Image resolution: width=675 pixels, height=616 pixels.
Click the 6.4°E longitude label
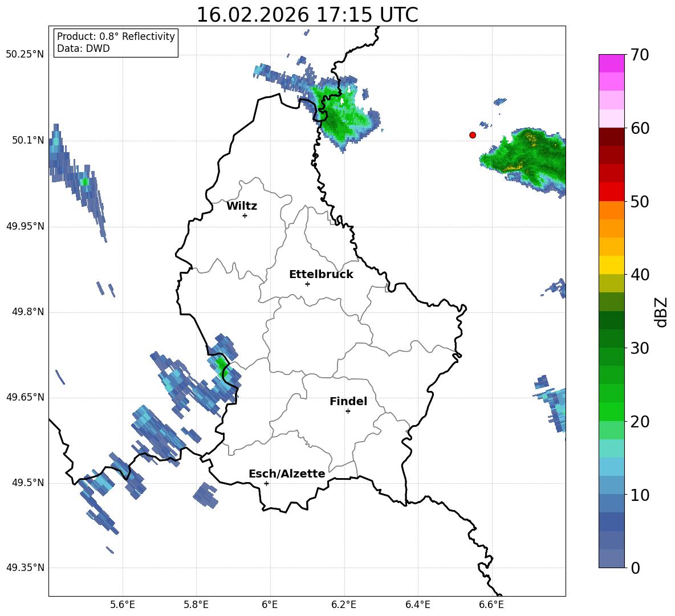point(417,605)
